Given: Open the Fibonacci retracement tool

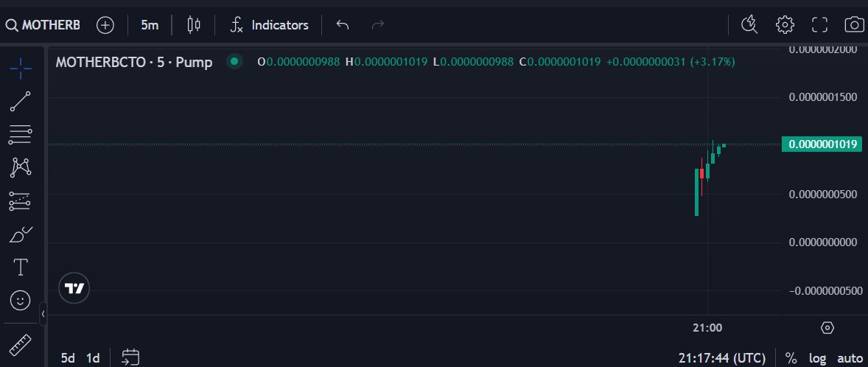Looking at the screenshot, I should point(21,135).
